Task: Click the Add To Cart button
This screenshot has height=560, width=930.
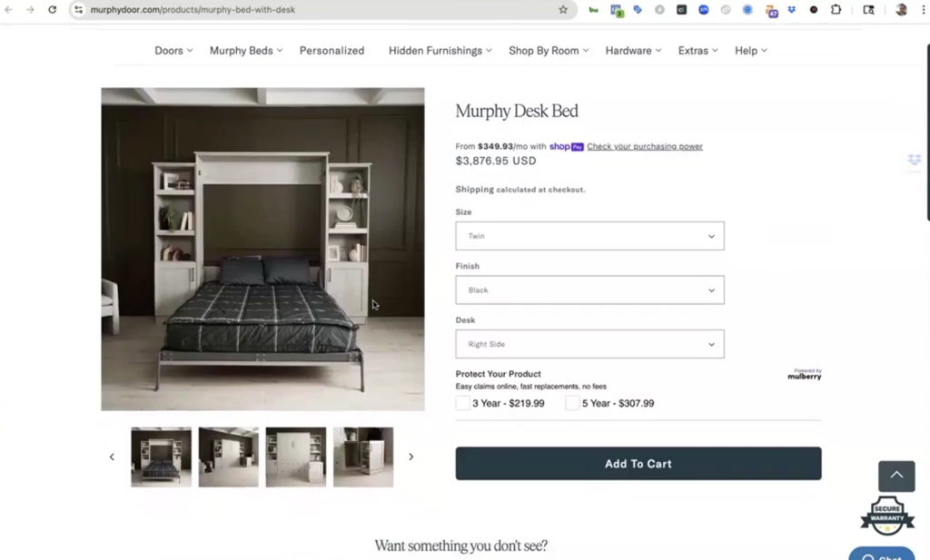Action: (x=638, y=463)
